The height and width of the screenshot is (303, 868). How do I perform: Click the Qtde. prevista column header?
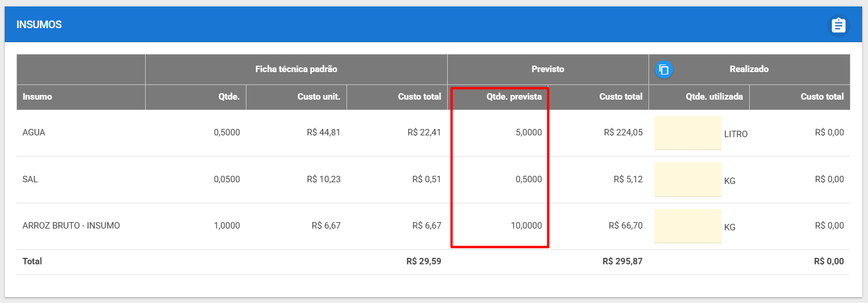click(514, 97)
